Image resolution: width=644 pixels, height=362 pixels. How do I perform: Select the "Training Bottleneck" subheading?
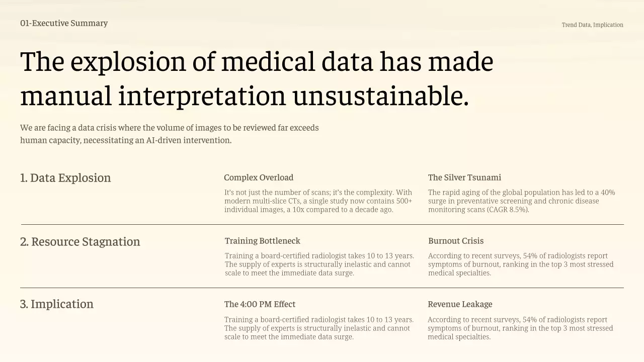tap(262, 241)
